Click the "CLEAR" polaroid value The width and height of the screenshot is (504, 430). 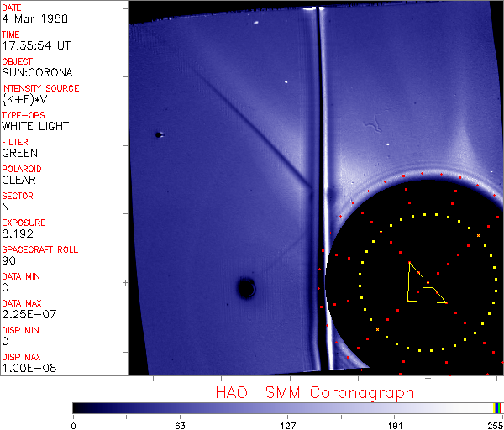pos(18,180)
